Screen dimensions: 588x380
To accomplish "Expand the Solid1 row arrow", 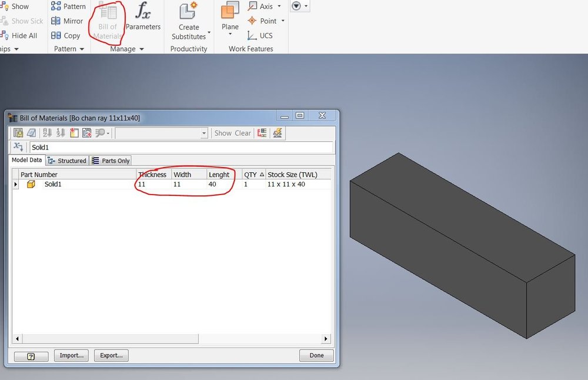I will pos(15,184).
